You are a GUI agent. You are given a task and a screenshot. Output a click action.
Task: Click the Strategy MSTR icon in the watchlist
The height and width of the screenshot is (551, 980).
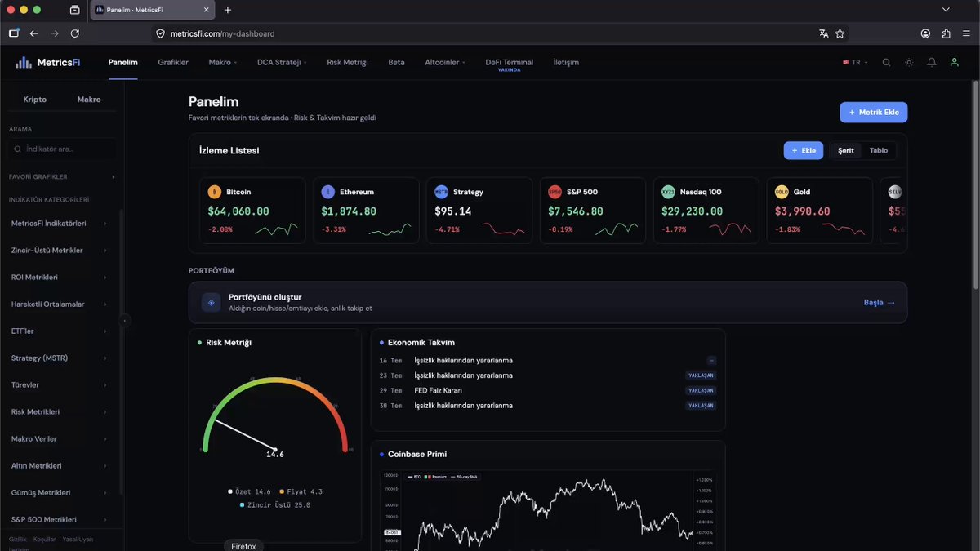point(442,192)
